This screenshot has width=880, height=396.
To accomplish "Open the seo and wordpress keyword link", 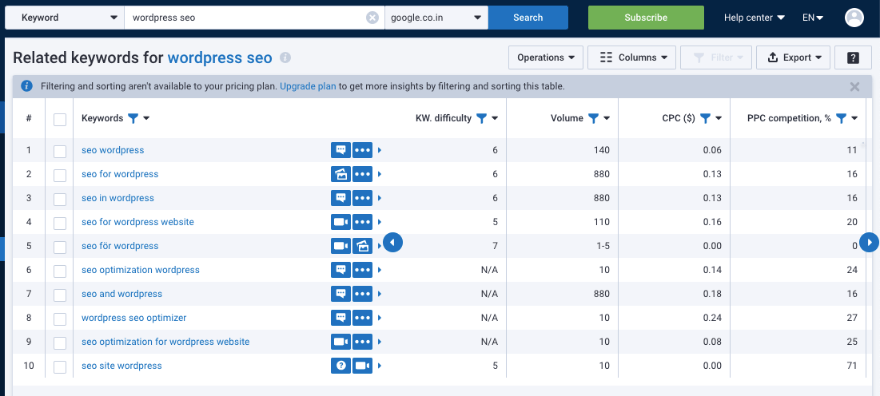I will [122, 294].
